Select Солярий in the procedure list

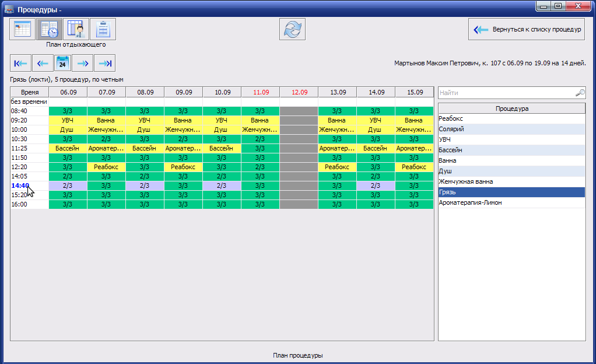(511, 129)
